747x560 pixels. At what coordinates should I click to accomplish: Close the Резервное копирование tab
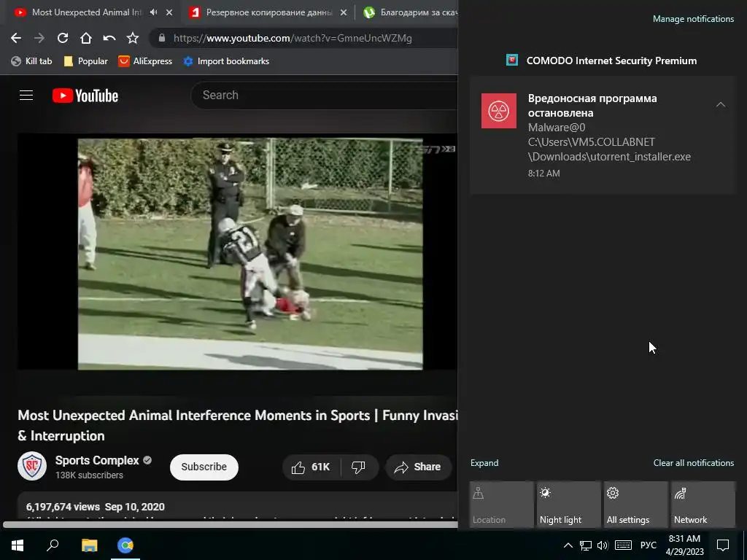pos(344,12)
